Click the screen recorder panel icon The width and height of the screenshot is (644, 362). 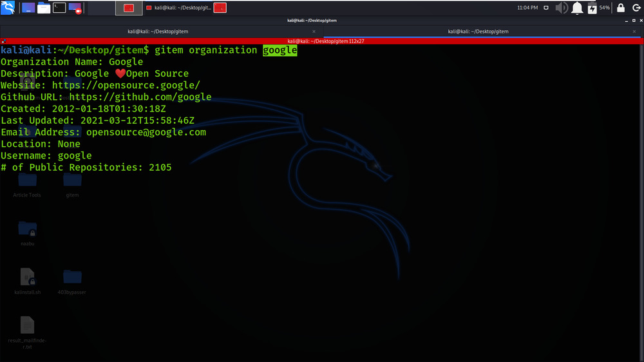[x=75, y=8]
